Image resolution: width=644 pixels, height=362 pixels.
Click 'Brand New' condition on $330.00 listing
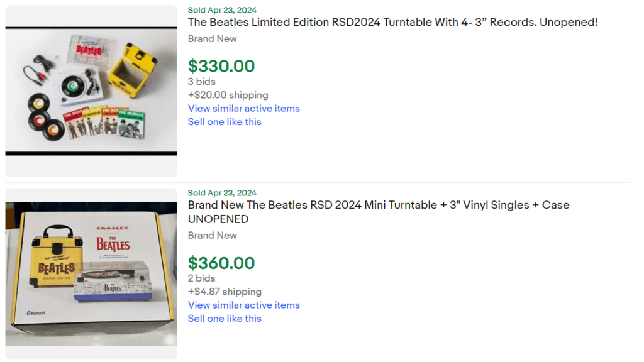point(212,38)
